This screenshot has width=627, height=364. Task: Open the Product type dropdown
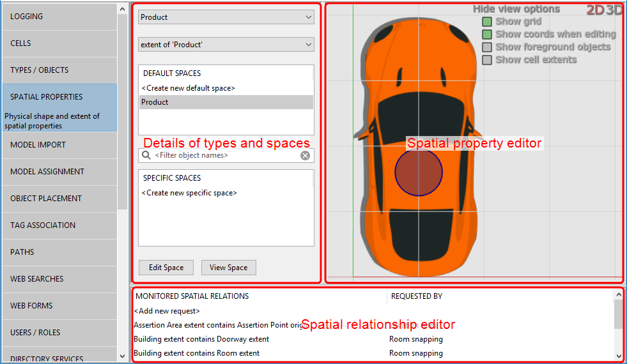pos(226,17)
